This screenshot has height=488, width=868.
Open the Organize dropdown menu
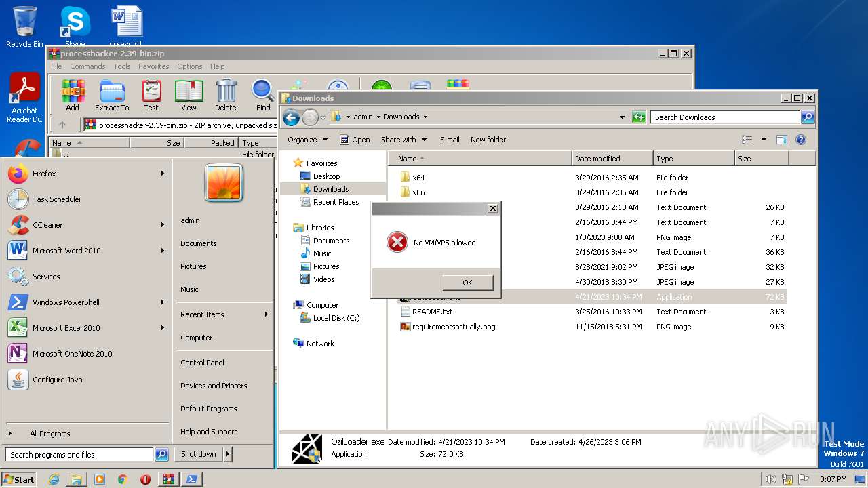click(307, 140)
